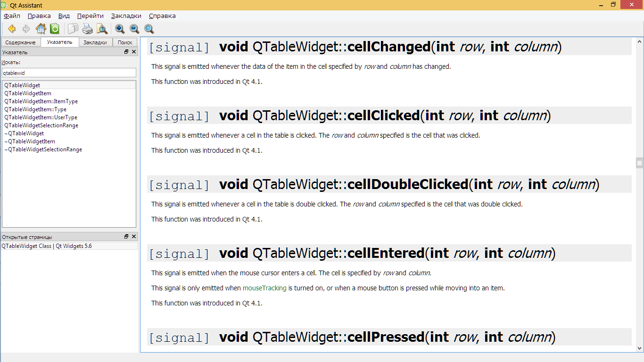Open the find in text magnifier icon
The width and height of the screenshot is (644, 362).
tap(102, 29)
